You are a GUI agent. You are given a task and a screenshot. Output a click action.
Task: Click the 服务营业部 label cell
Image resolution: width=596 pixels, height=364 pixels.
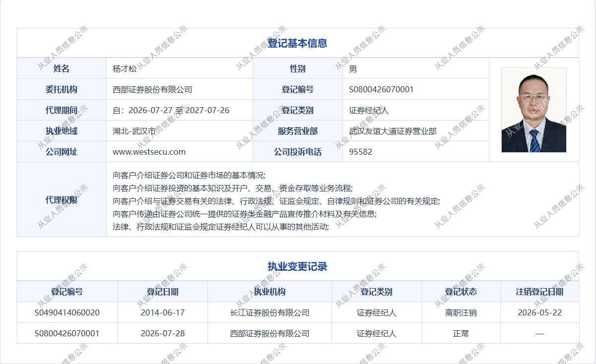[x=298, y=131]
